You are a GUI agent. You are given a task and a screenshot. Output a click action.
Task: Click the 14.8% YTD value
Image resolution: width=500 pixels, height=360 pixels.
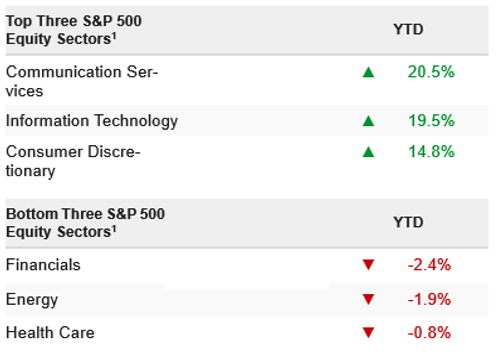(x=431, y=152)
